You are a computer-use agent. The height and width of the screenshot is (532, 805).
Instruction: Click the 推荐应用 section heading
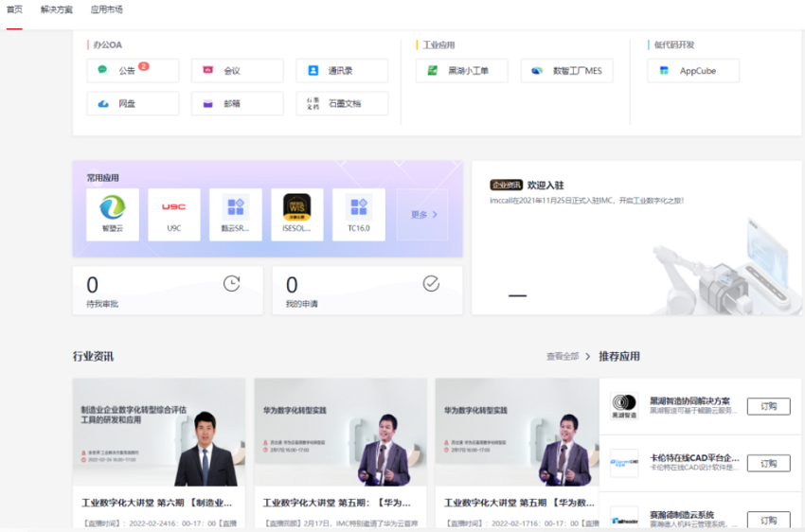(x=619, y=356)
